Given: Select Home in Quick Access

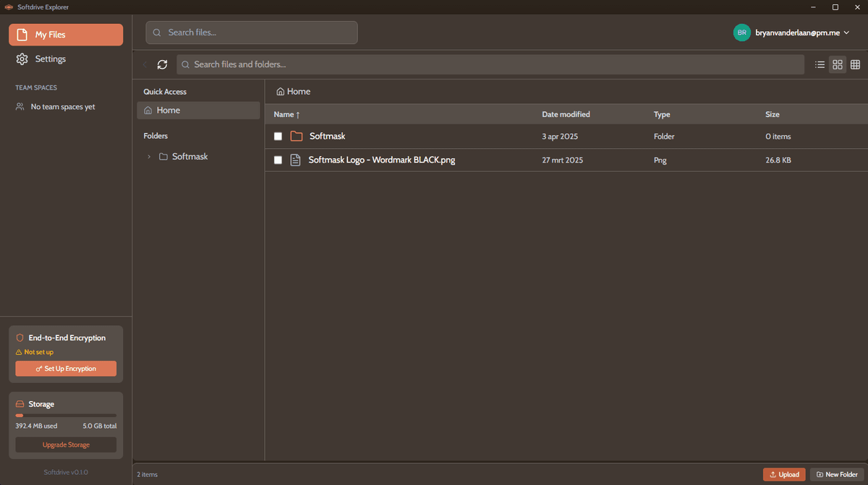Looking at the screenshot, I should (198, 110).
